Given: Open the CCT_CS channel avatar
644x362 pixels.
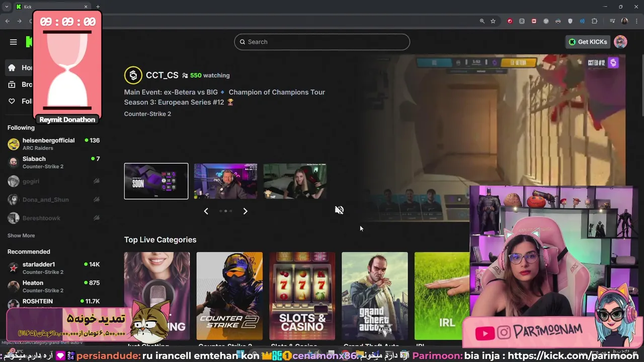Looking at the screenshot, I should pyautogui.click(x=133, y=75).
